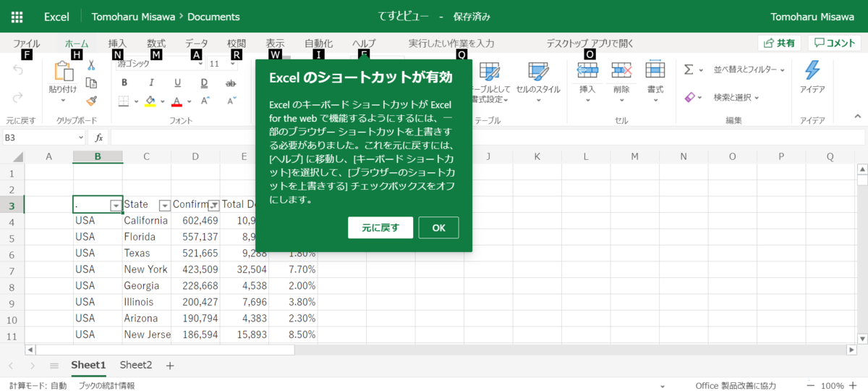Click the Ideas lightning icon
Viewport: 868px width, 391px height.
[812, 71]
